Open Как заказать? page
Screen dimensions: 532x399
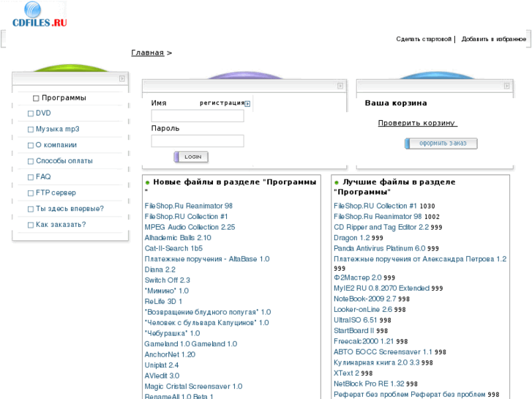pyautogui.click(x=61, y=225)
